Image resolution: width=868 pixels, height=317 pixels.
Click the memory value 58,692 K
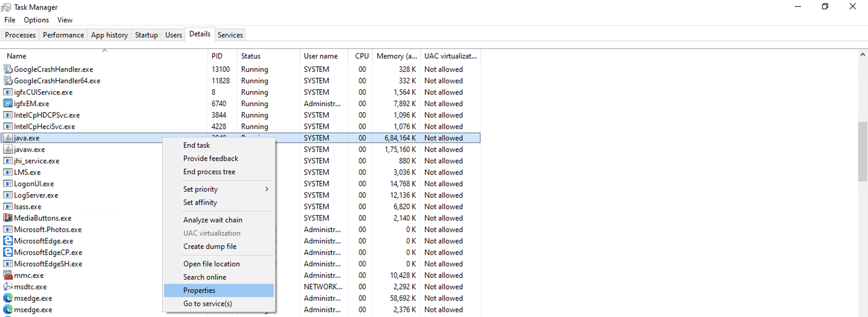point(403,299)
